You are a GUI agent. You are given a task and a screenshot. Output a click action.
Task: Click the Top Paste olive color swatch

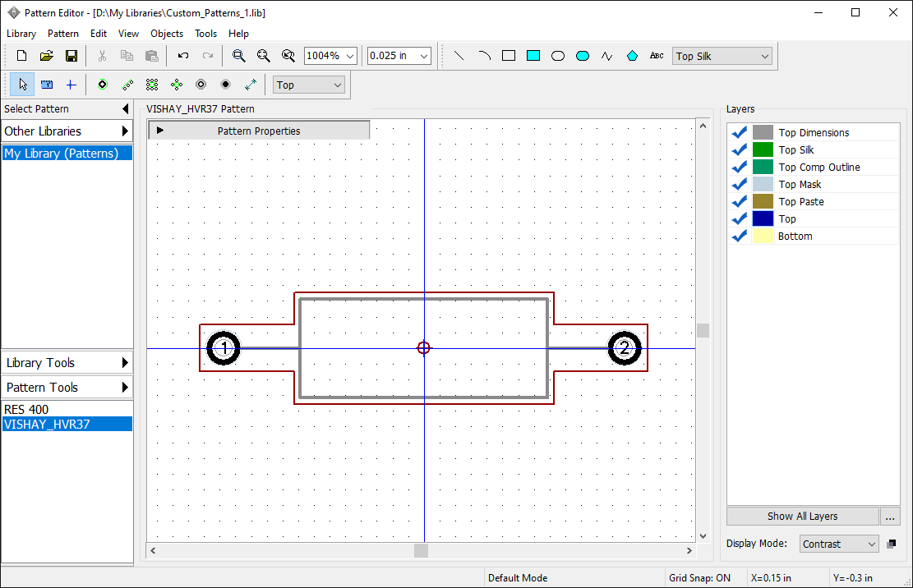[x=763, y=202]
